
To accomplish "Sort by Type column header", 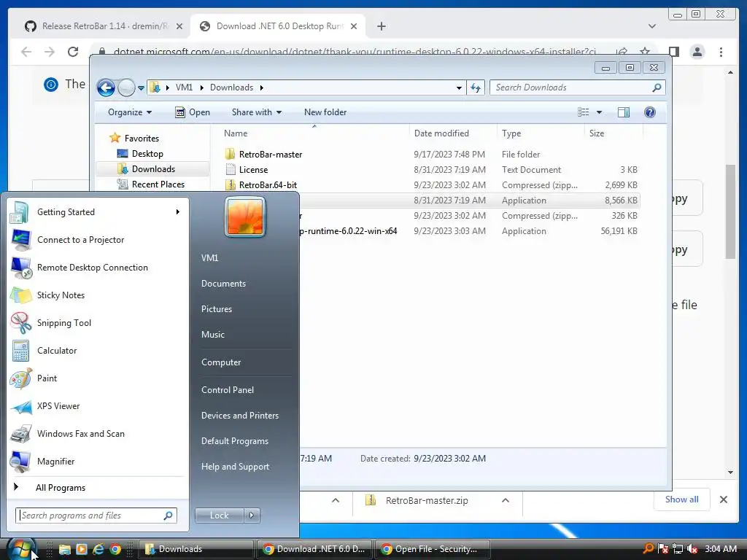I will (x=511, y=133).
